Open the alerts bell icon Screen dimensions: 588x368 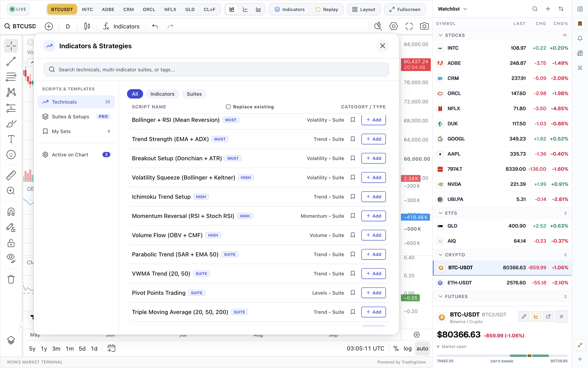(580, 38)
